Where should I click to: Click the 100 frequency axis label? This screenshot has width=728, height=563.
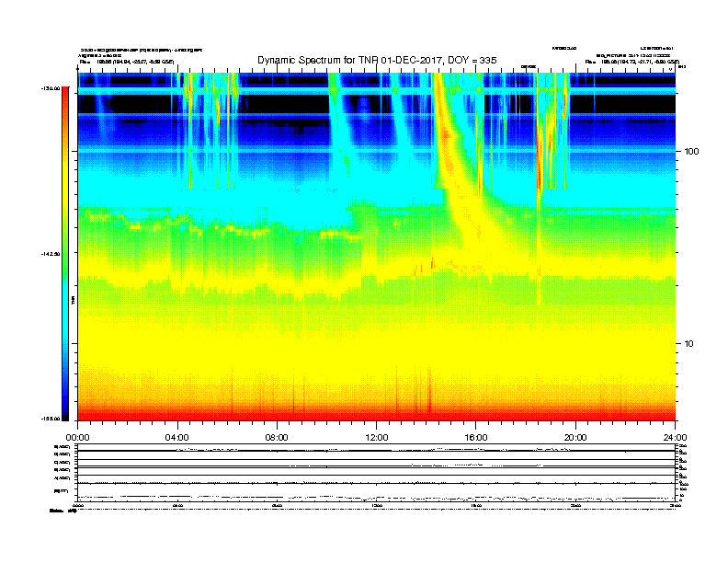pyautogui.click(x=691, y=152)
